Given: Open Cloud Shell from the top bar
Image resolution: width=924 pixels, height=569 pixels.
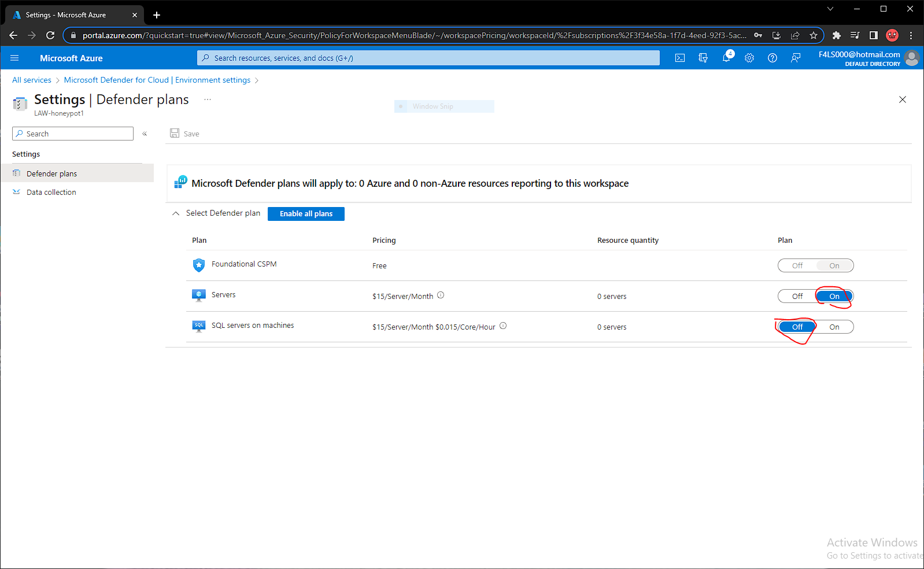Looking at the screenshot, I should point(680,58).
